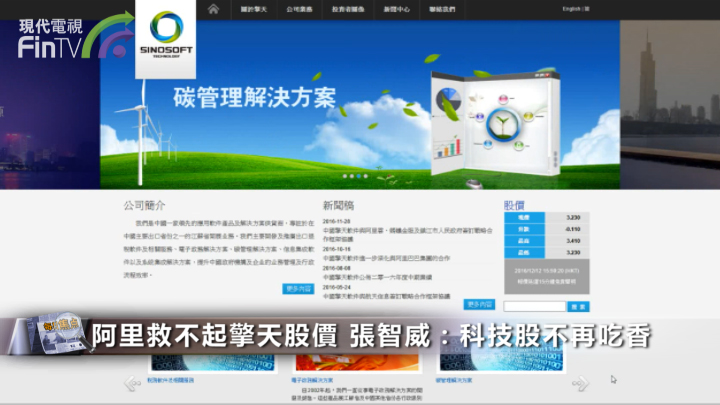This screenshot has height=405, width=720.
Task: Click the 電子政務解決方案 caption link
Action: 312,380
